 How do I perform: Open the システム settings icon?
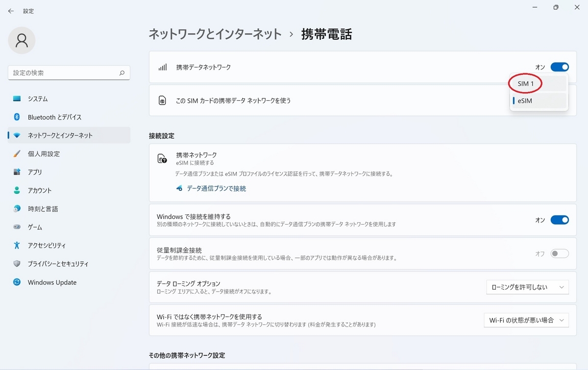point(17,99)
